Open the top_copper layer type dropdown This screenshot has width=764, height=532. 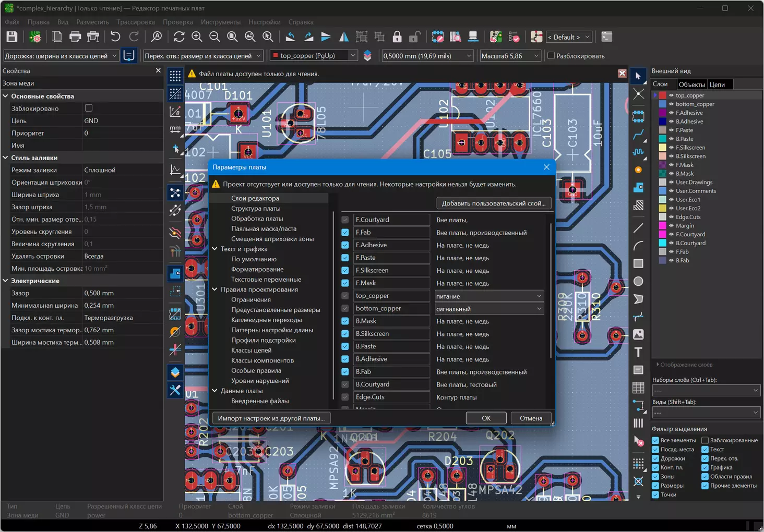[x=490, y=296]
